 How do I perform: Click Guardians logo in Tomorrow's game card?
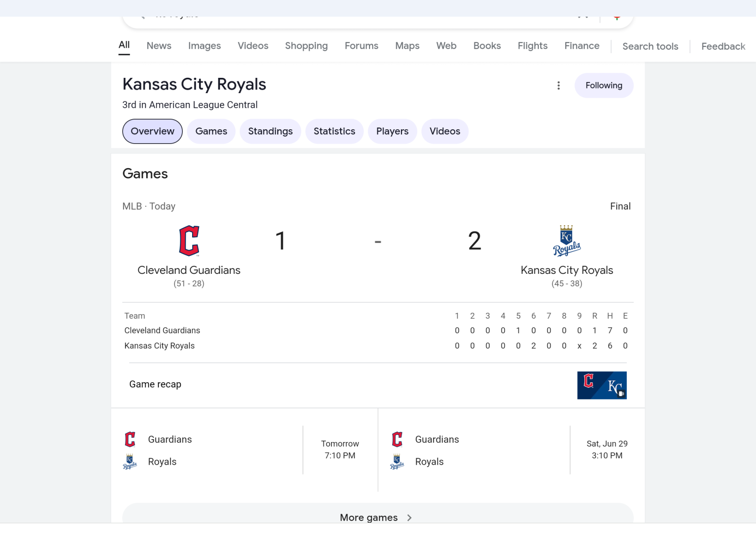click(130, 439)
